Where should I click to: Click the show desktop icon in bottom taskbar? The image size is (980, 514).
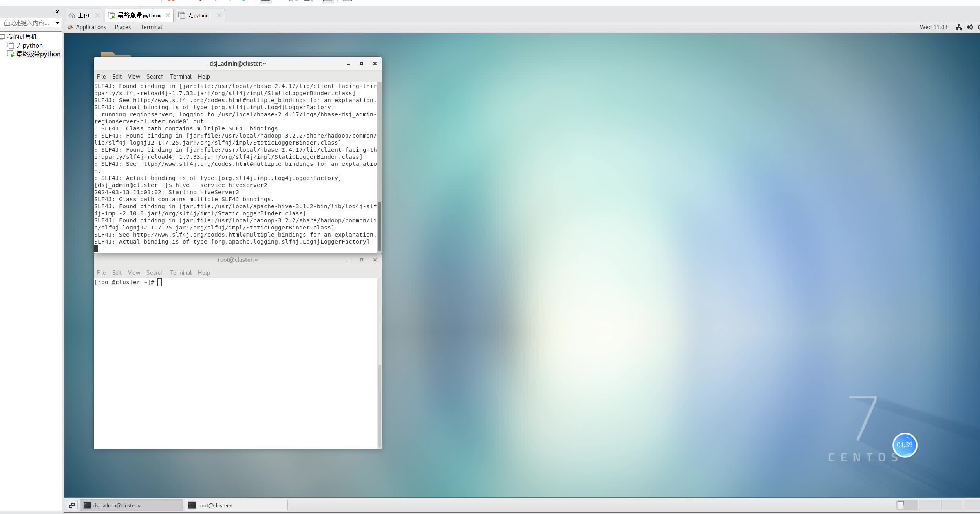(x=72, y=505)
